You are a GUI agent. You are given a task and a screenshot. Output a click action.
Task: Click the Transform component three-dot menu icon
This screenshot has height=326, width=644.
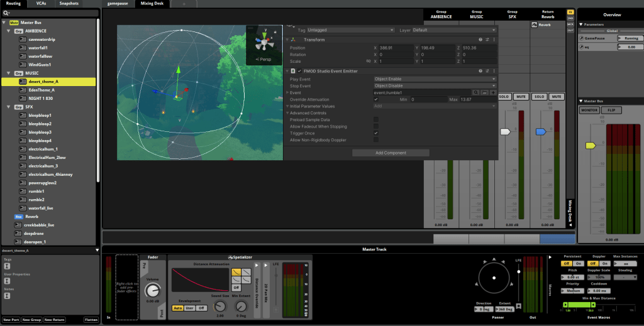(494, 40)
